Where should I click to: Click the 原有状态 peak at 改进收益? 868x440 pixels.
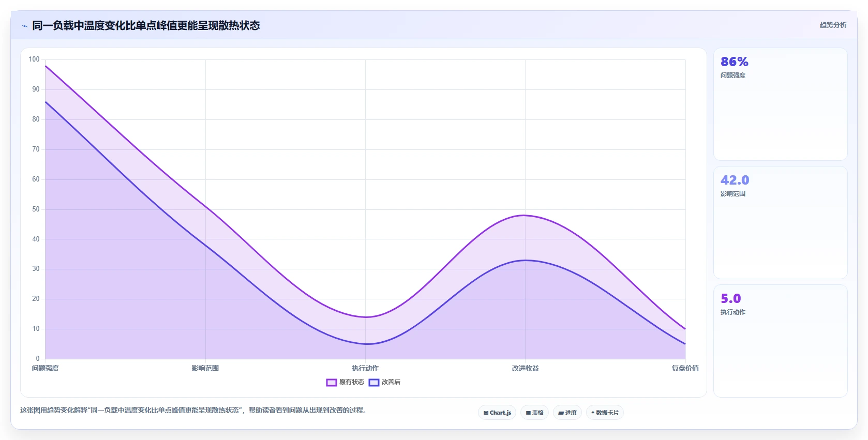pos(525,215)
